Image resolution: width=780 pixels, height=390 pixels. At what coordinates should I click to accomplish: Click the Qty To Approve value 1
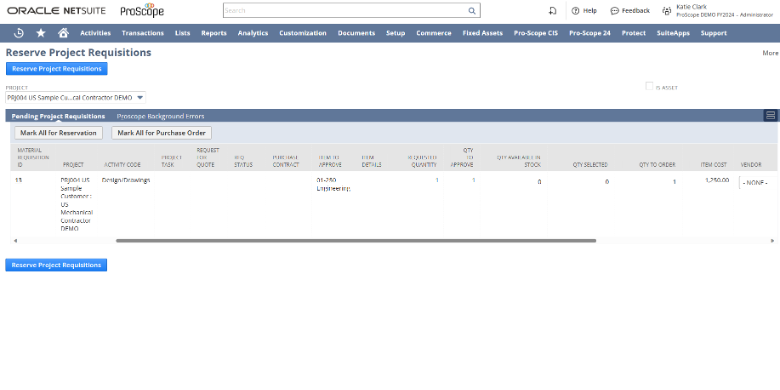coord(473,180)
